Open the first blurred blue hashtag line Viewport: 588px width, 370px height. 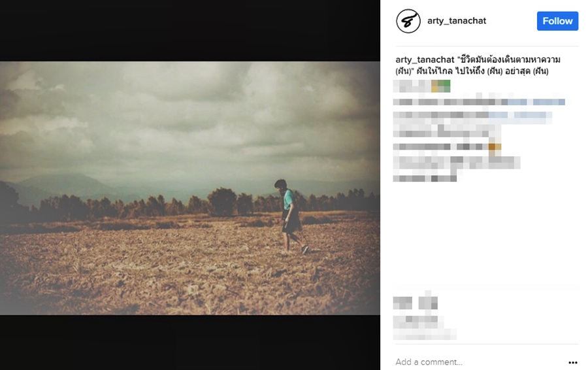tap(536, 102)
